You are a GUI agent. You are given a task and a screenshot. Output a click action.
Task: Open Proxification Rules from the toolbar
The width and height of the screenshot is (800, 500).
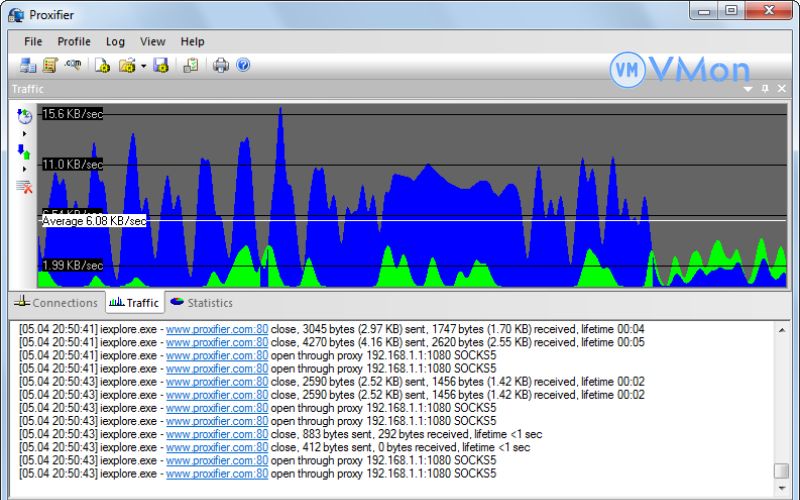pos(50,66)
